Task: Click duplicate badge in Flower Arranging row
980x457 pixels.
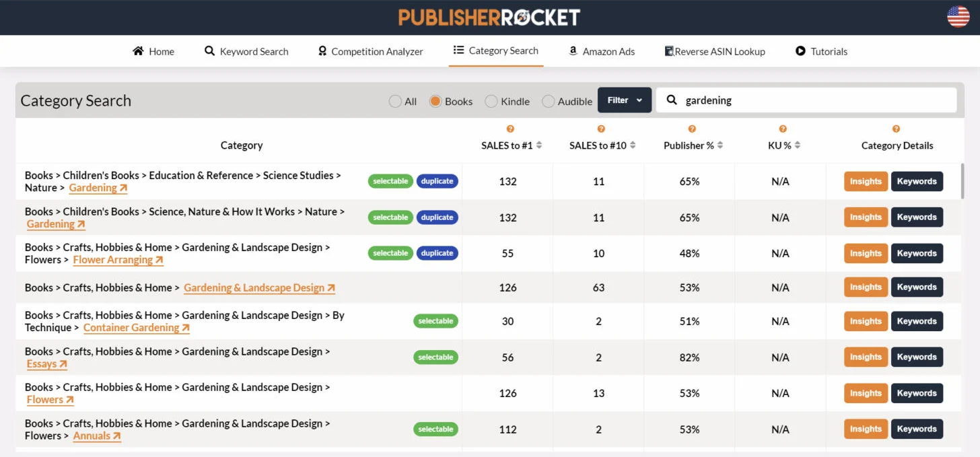Action: pos(438,253)
